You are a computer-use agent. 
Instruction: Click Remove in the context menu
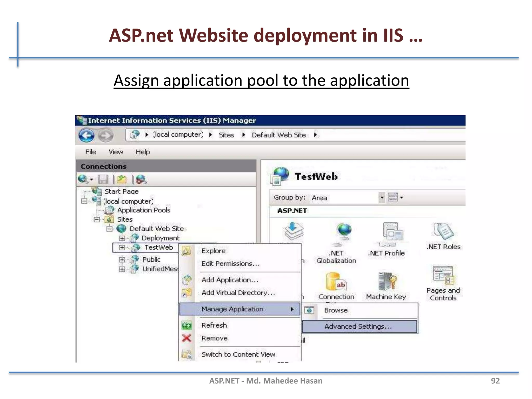[214, 338]
